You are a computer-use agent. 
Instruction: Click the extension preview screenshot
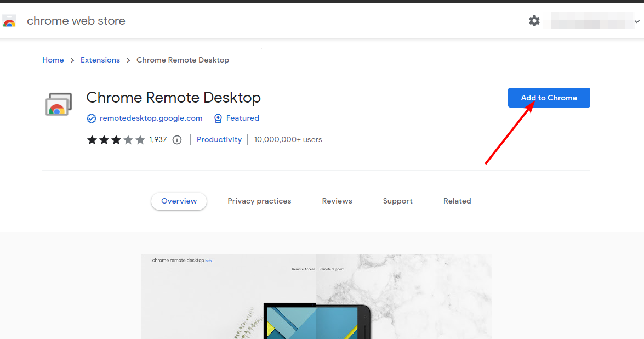click(316, 296)
